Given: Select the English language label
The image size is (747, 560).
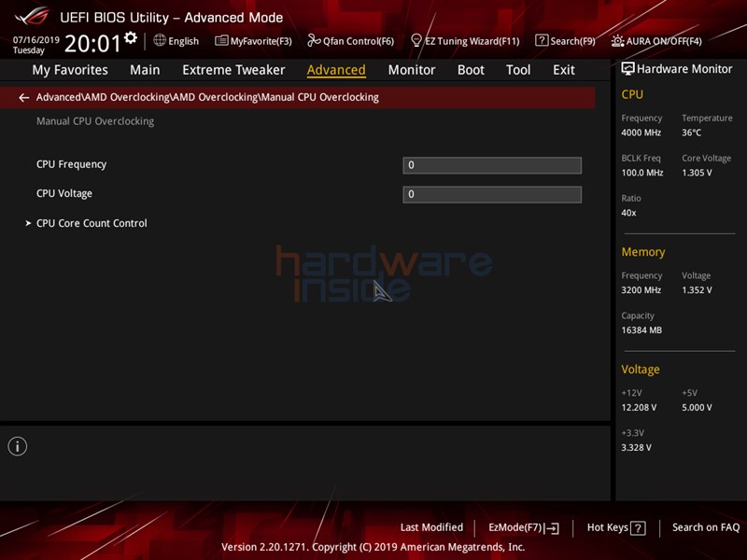Looking at the screenshot, I should point(183,41).
